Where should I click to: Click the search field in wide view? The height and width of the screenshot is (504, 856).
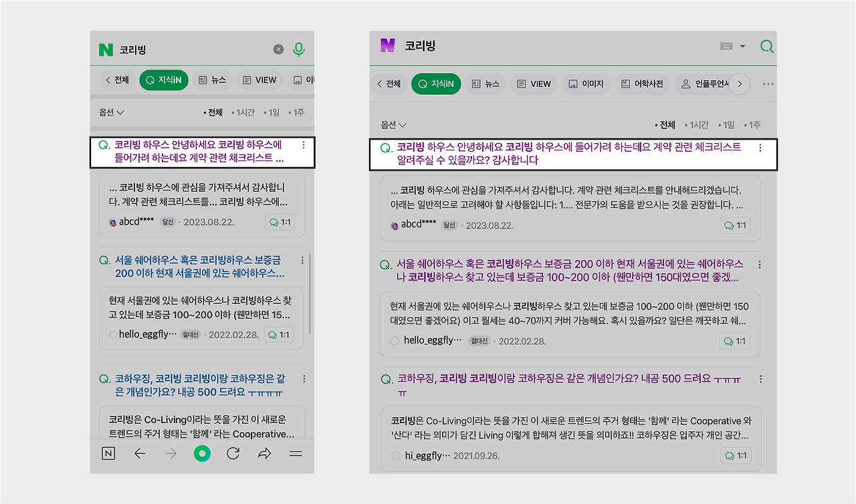pyautogui.click(x=555, y=46)
